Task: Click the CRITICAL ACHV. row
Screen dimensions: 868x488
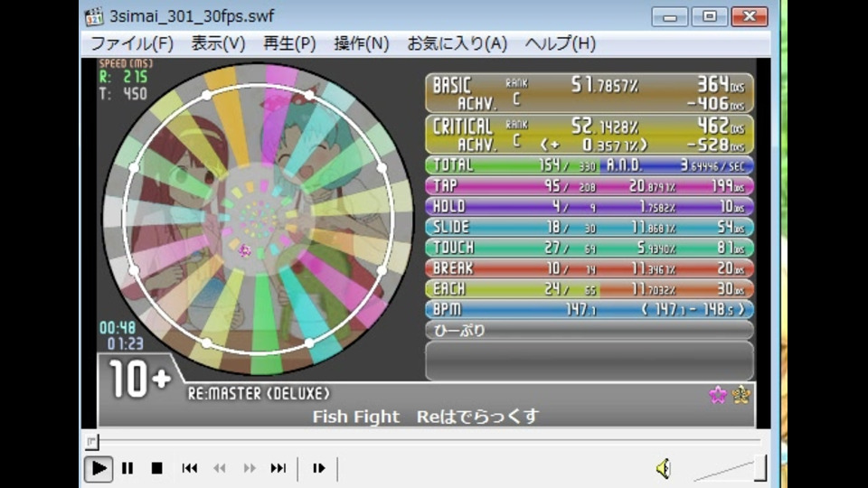Action: 590,135
